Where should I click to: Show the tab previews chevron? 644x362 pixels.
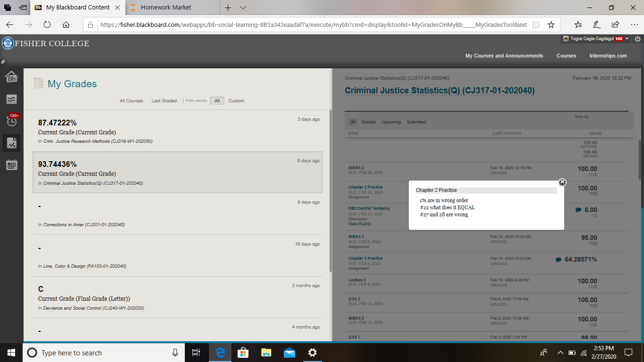(243, 8)
